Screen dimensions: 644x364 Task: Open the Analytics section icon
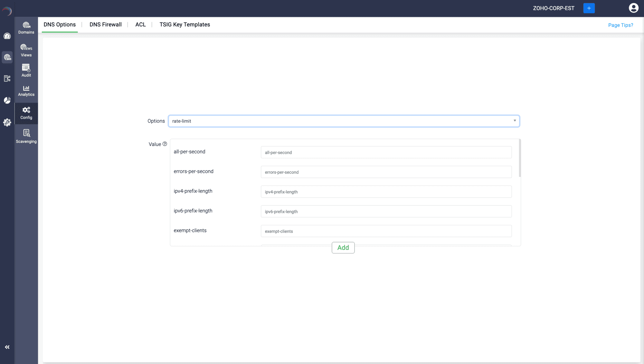(x=26, y=91)
